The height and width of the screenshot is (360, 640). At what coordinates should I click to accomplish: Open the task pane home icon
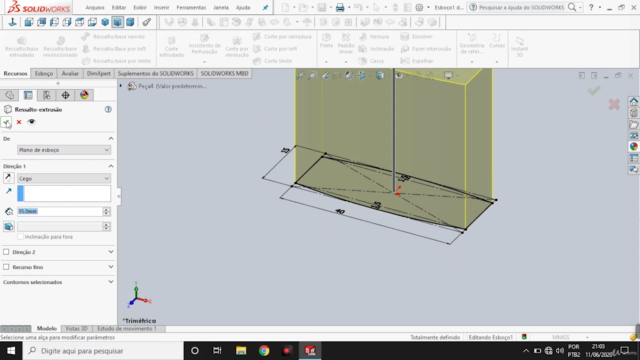click(x=633, y=101)
